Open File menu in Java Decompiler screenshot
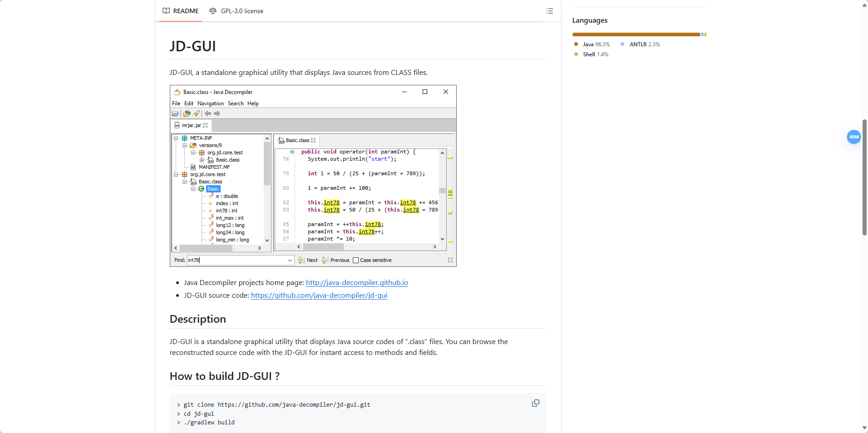 pyautogui.click(x=176, y=103)
